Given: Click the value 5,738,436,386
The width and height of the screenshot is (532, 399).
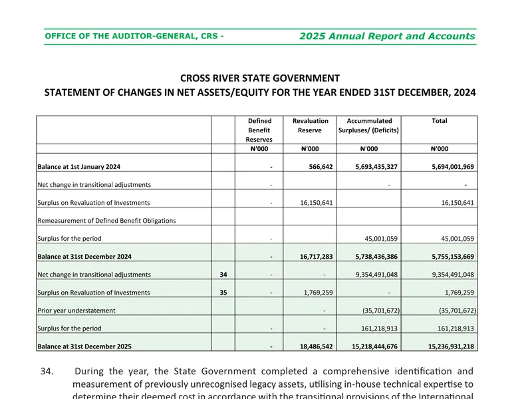Looking at the screenshot, I should [x=376, y=257].
